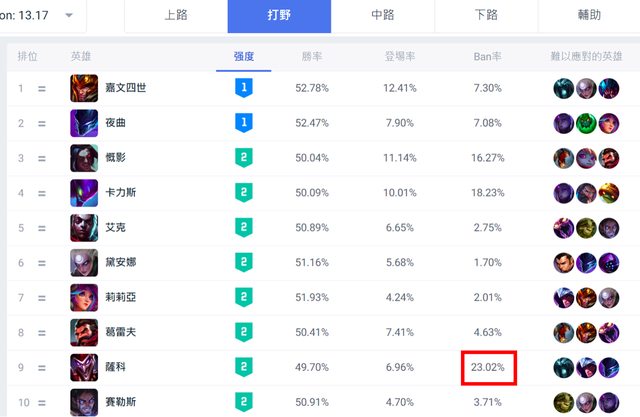Click the 嘉文四世 champion portrait icon
The height and width of the screenshot is (417, 640).
pyautogui.click(x=85, y=89)
